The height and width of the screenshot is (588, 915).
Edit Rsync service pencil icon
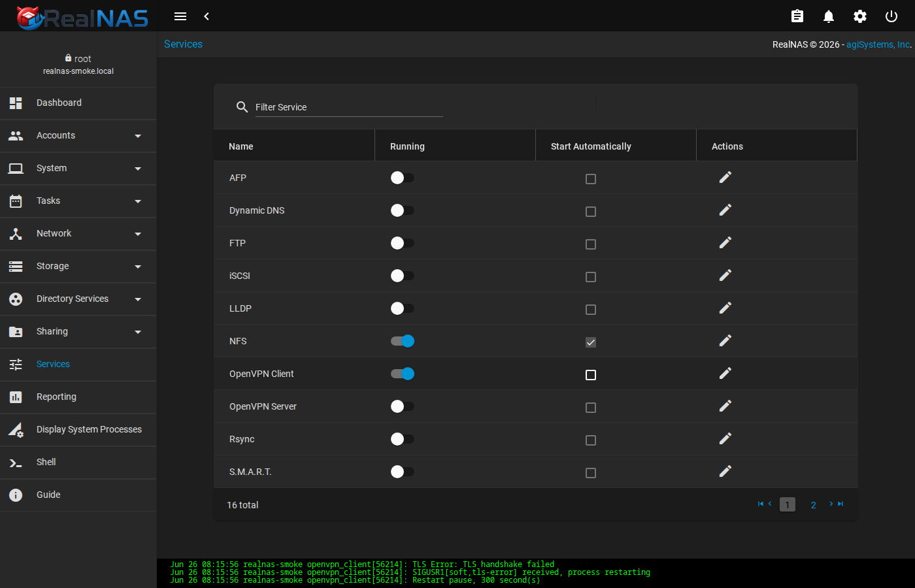pos(725,438)
